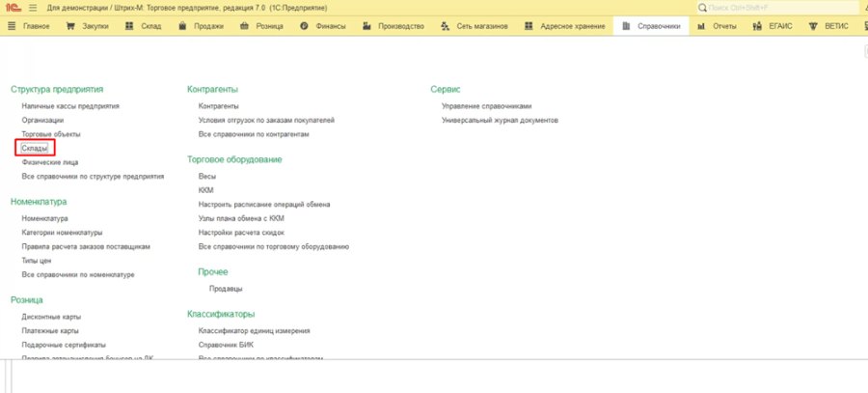Screen dimensions: 868x393
Task: Open Правила расчета заказов поставщикам
Action: (86, 246)
